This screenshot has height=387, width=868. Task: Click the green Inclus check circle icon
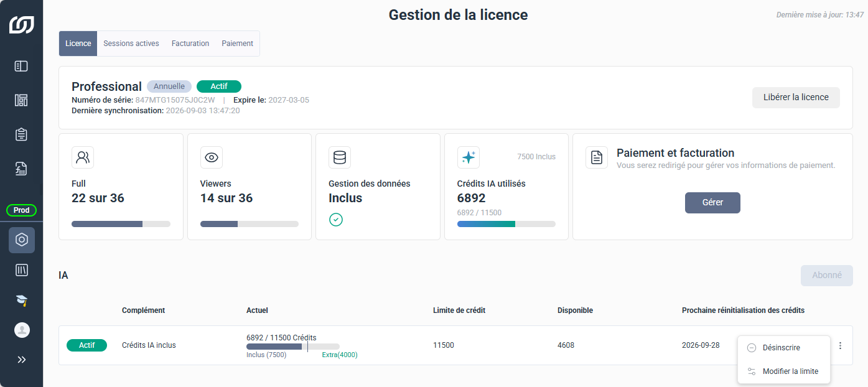(x=336, y=220)
